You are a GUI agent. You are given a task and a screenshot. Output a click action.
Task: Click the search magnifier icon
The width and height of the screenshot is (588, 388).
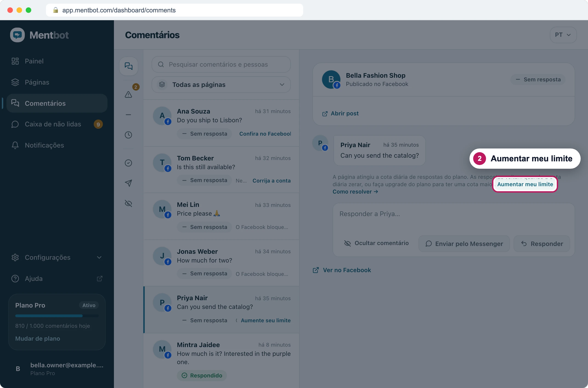[161, 64]
